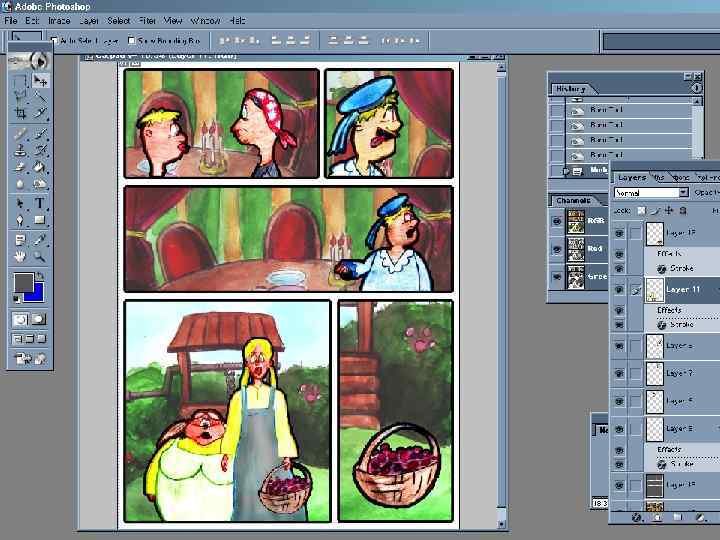
Task: Switch to the Layers tab
Action: pos(632,177)
